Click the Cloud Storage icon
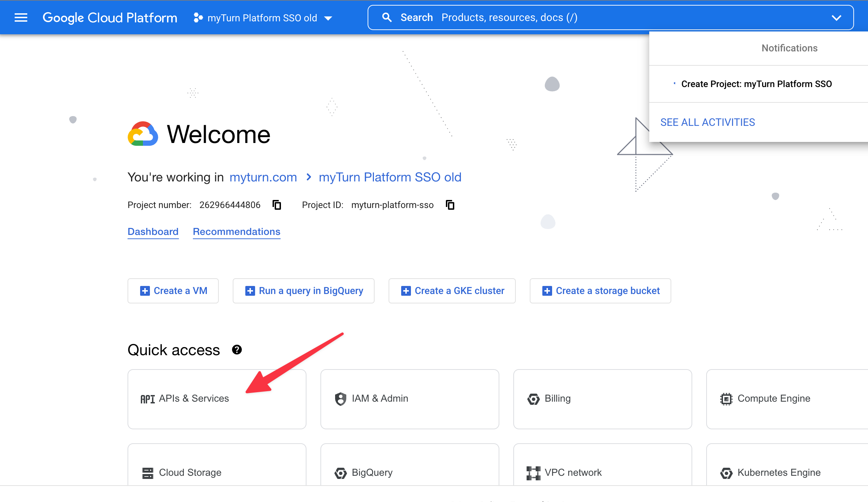The image size is (868, 502). coord(147,473)
